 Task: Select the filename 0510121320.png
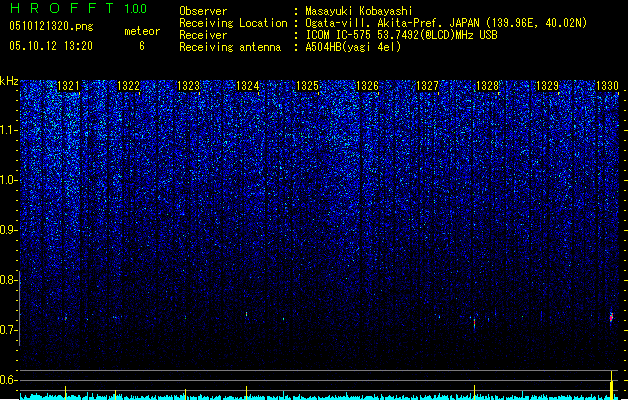tap(51, 26)
